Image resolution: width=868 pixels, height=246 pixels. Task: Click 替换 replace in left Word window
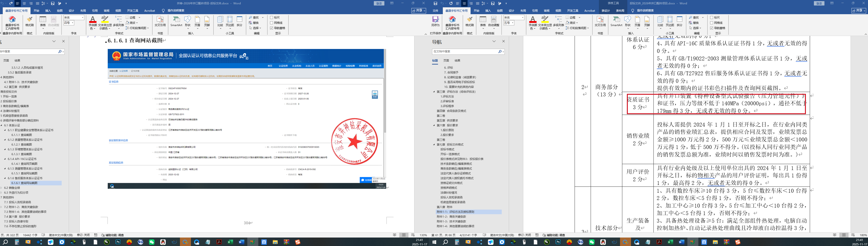point(254,23)
